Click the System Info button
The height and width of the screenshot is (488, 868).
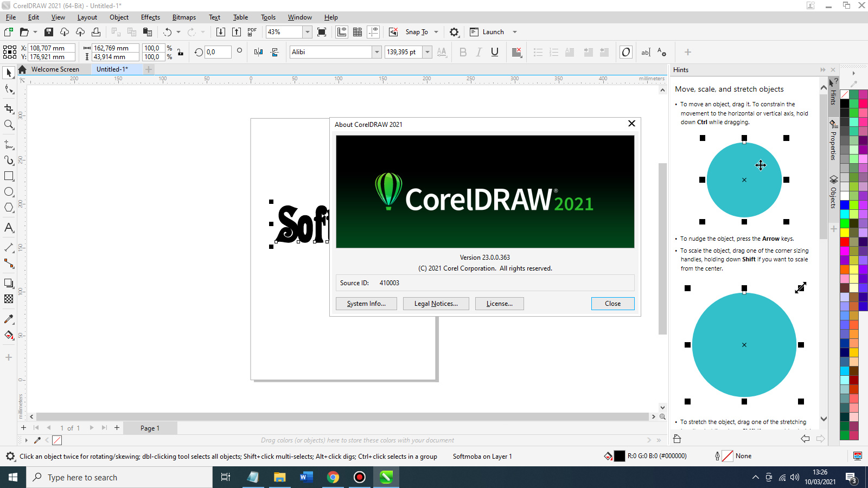click(366, 304)
